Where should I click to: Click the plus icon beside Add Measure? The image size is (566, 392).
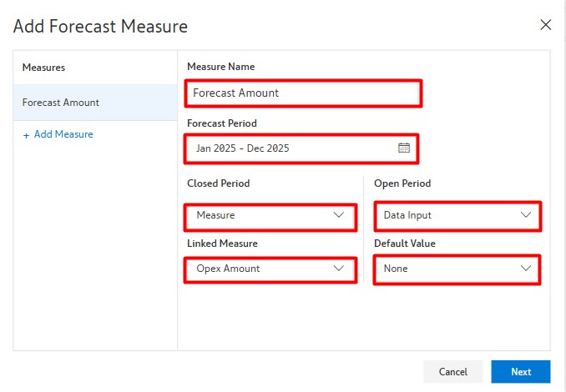pyautogui.click(x=26, y=134)
